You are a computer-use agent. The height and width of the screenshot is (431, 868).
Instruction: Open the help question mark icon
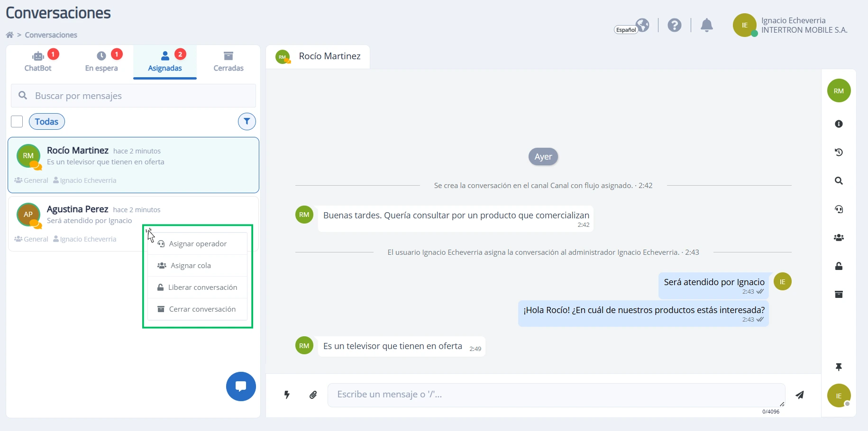674,25
